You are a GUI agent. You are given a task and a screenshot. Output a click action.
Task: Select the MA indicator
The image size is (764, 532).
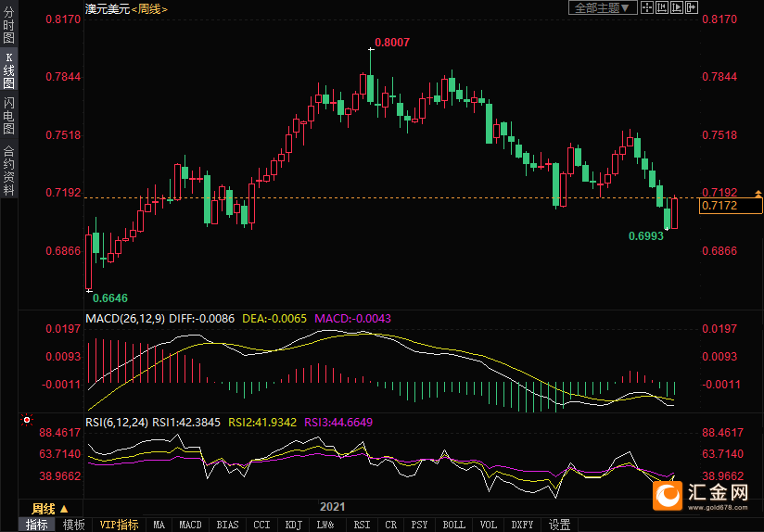tap(159, 525)
